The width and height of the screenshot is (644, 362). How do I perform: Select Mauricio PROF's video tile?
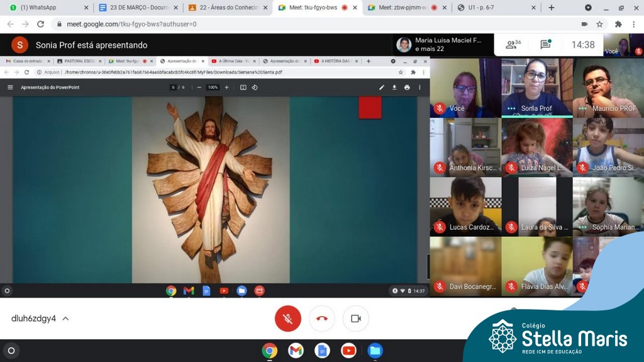608,88
